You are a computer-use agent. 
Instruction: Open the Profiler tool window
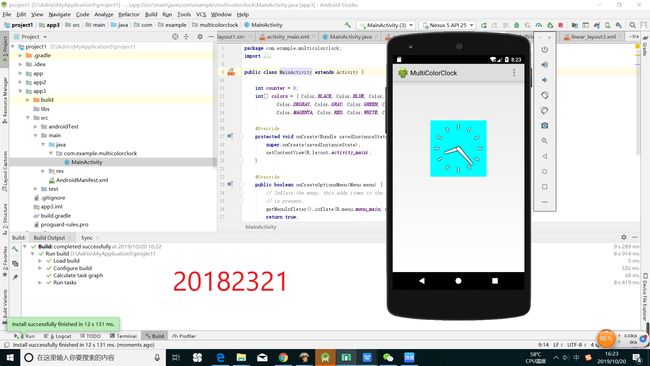point(184,336)
